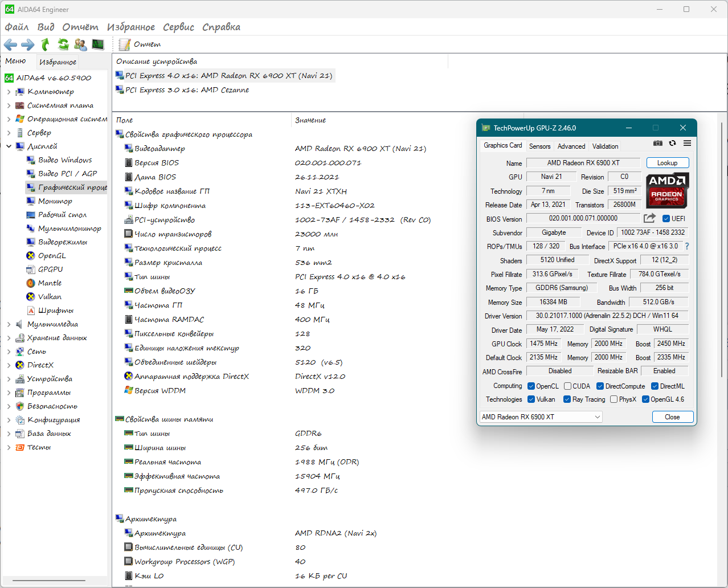Click the Close button in GPU-Z
Image resolution: width=728 pixels, height=588 pixels.
click(672, 417)
